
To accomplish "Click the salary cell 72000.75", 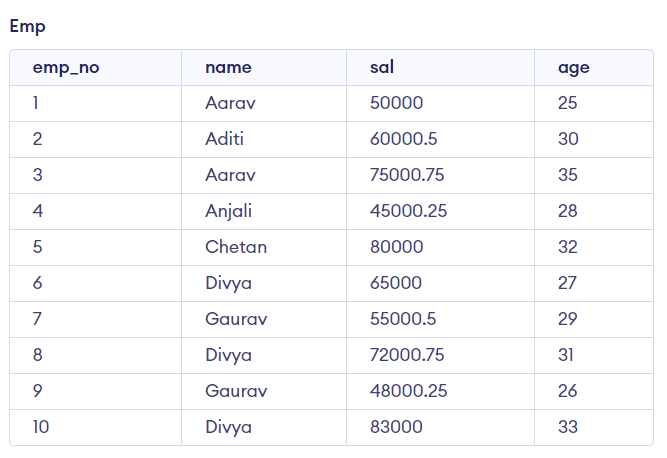I will (x=407, y=355).
